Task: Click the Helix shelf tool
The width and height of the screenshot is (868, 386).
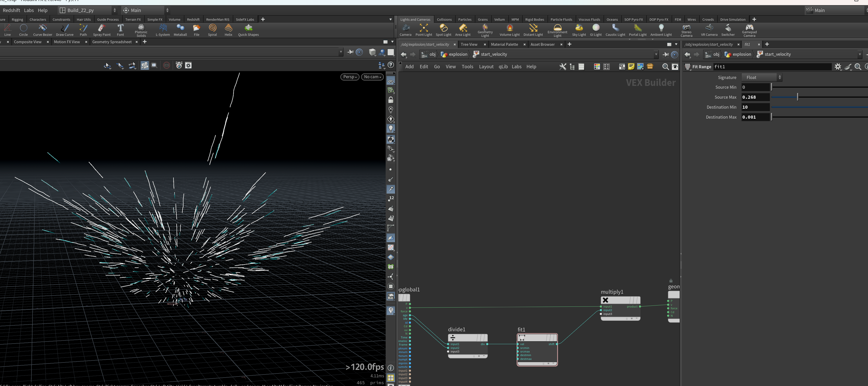Action: point(229,30)
